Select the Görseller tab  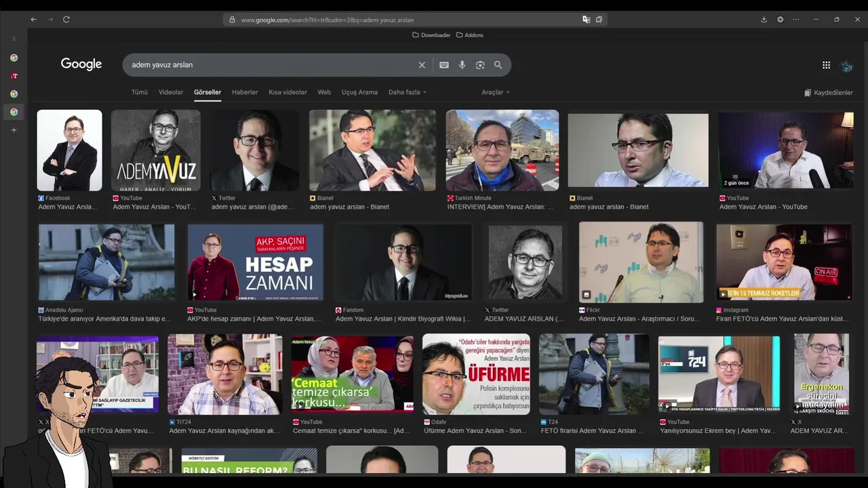208,92
